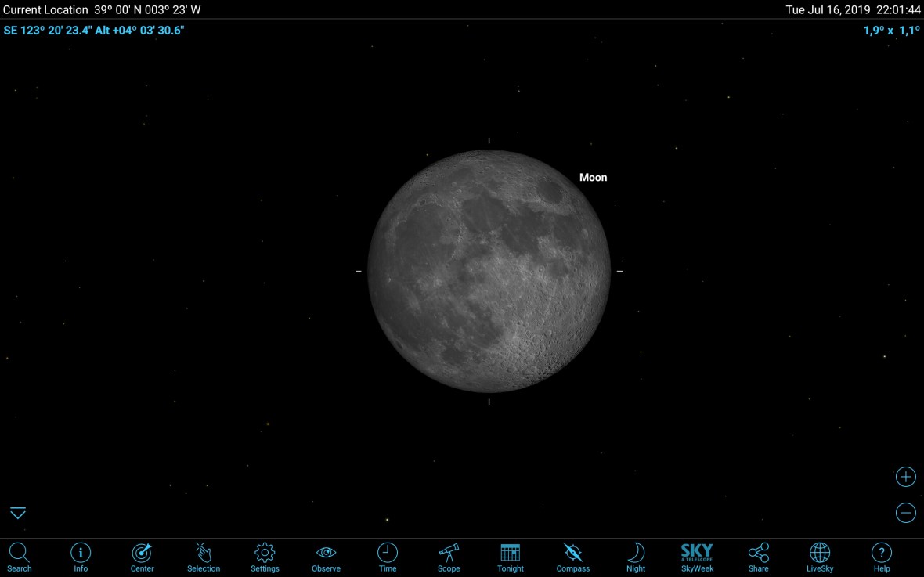The image size is (924, 577).
Task: Collapse the toolbar with down arrow
Action: pyautogui.click(x=18, y=514)
